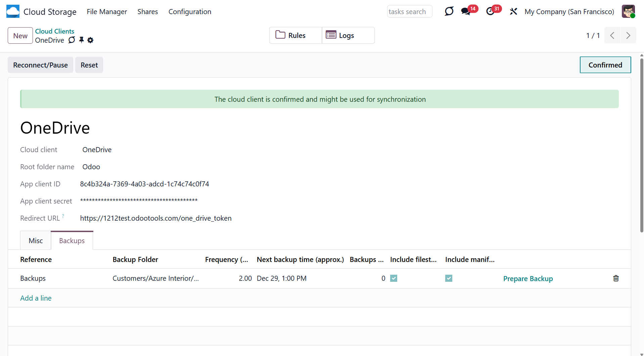Click the sync circle icon in top navbar

click(x=449, y=11)
